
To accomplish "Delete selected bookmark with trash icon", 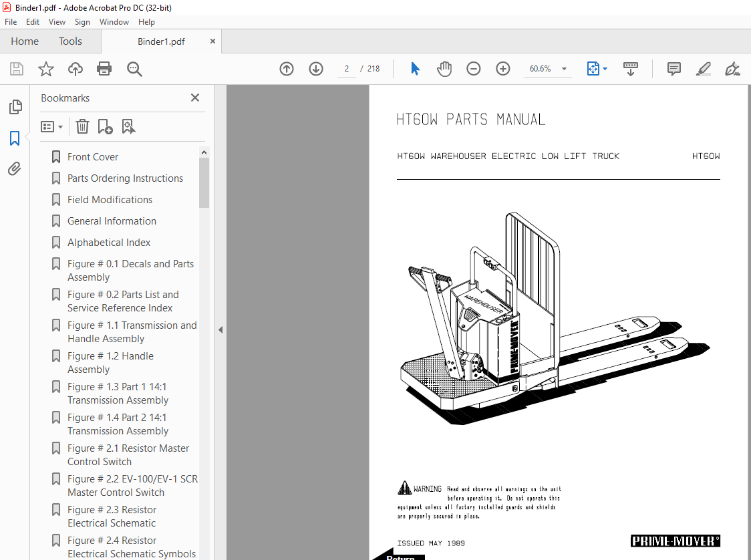I will (x=82, y=126).
